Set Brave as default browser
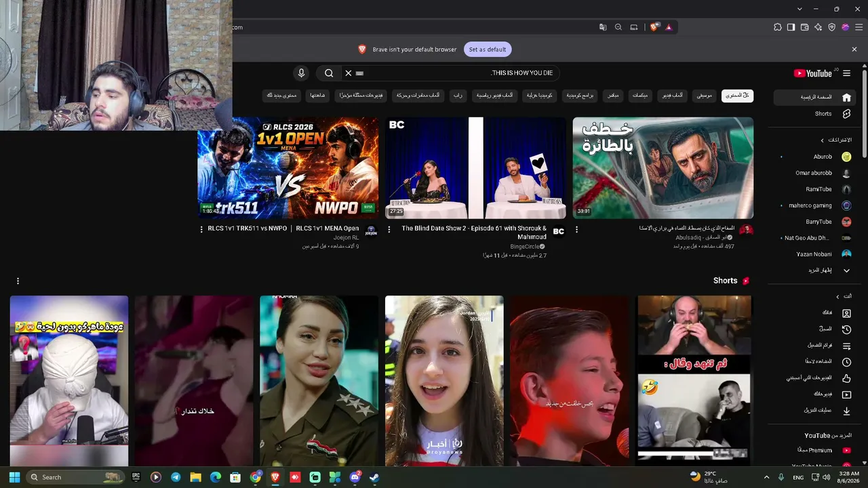The width and height of the screenshot is (868, 488). [x=488, y=49]
